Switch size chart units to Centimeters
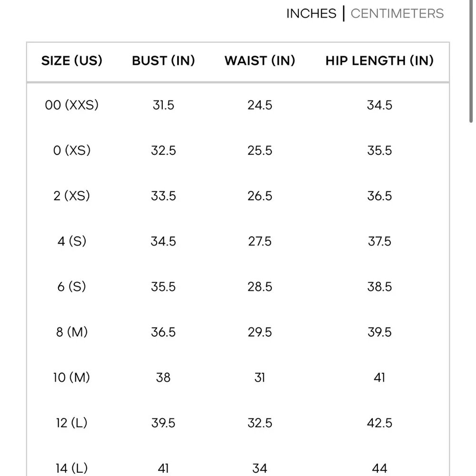476x476 pixels. click(397, 13)
